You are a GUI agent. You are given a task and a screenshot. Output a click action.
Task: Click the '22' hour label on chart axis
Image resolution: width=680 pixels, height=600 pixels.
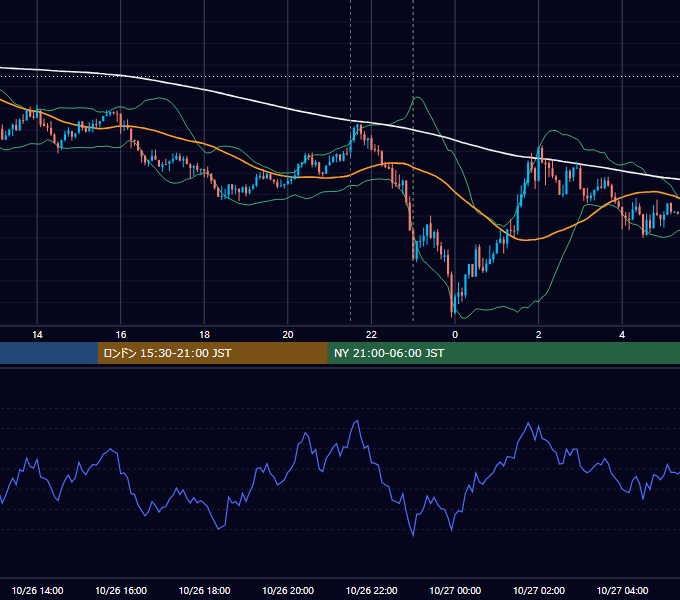click(371, 335)
